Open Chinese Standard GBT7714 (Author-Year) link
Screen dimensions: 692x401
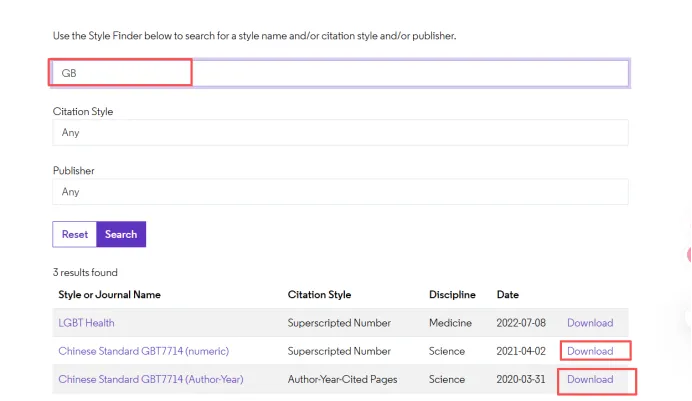151,379
